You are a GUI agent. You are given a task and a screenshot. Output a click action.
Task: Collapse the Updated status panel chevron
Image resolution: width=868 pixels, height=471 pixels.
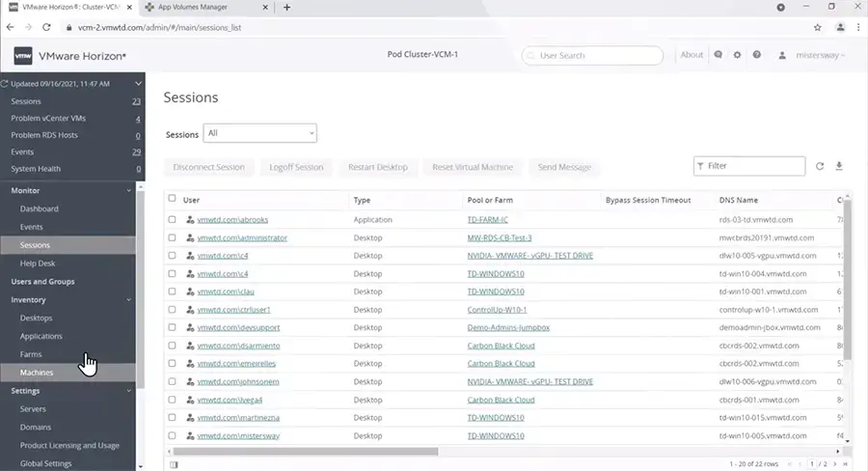[138, 84]
